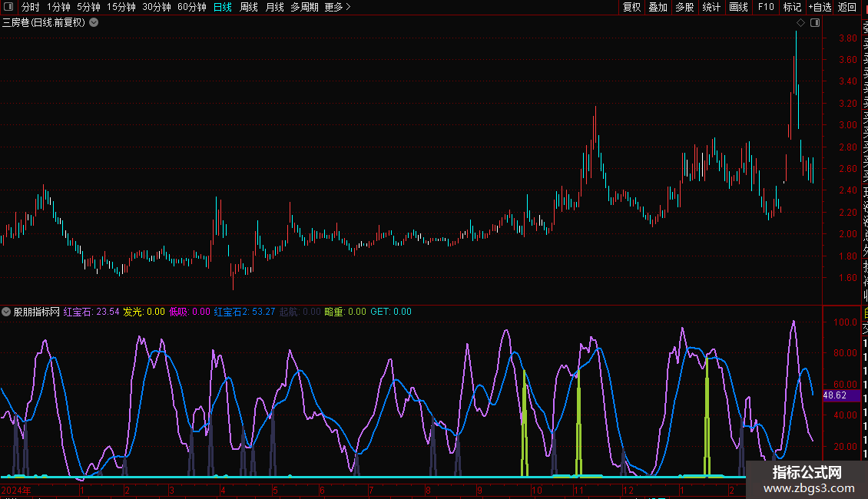The height and width of the screenshot is (499, 868).
Task: Collapse the 股朋指标网 indicator panel arrow
Action: pyautogui.click(x=6, y=312)
